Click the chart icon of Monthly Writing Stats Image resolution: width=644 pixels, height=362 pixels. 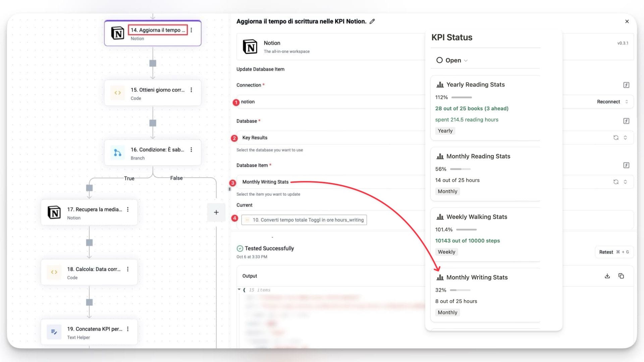[440, 278]
